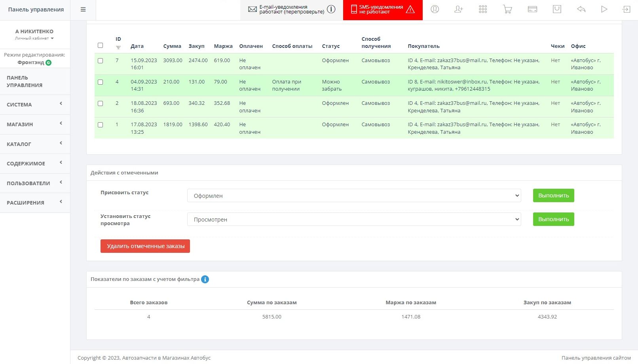The width and height of the screenshot is (638, 364).
Task: Click 'Выполнить' next to status assignment
Action: [x=553, y=195]
